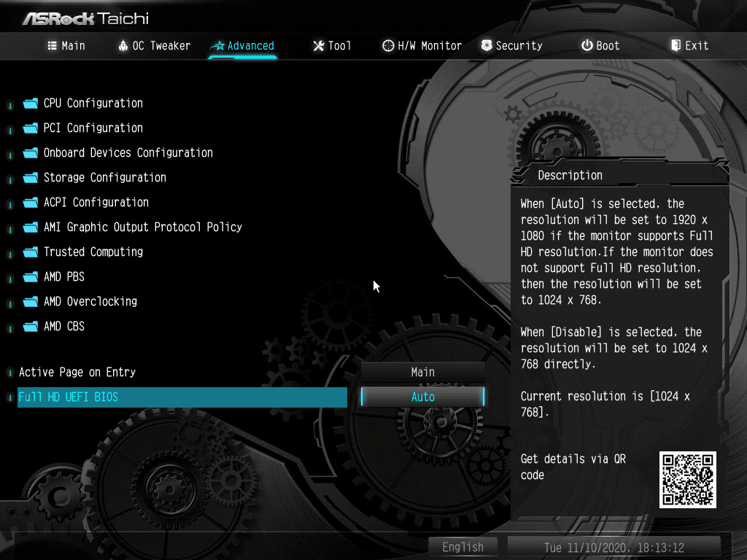Click the date and time display
Image resolution: width=747 pixels, height=560 pixels.
tap(614, 548)
